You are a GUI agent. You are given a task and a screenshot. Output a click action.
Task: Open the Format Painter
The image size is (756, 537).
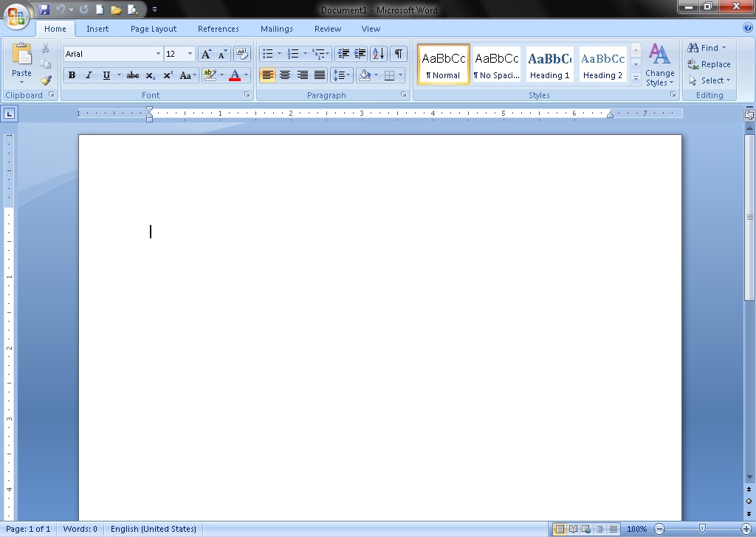pyautogui.click(x=46, y=81)
